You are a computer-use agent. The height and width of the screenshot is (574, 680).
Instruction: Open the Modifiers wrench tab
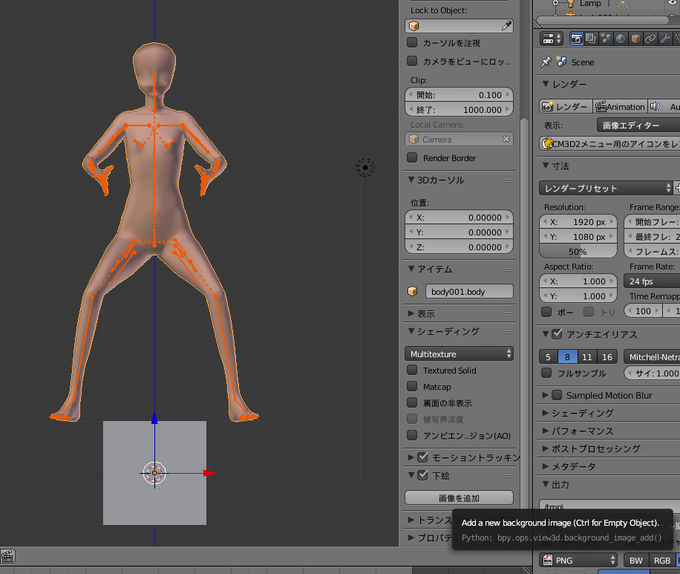point(665,39)
